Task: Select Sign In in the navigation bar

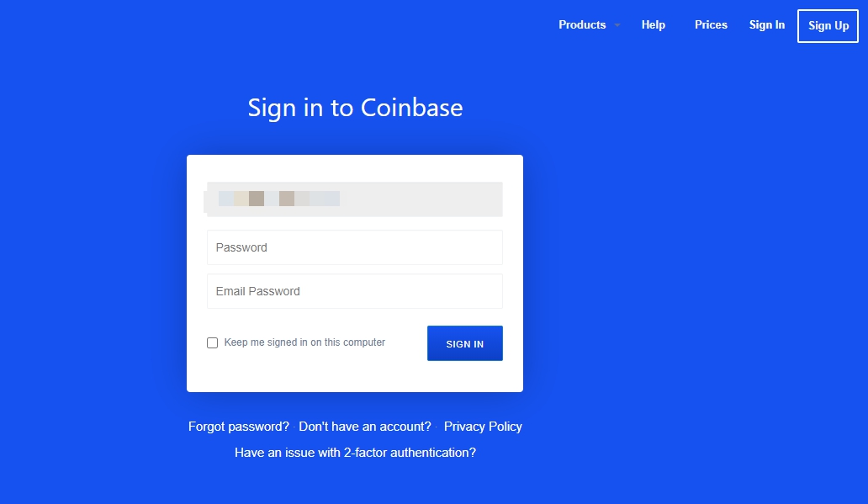Action: click(x=766, y=25)
